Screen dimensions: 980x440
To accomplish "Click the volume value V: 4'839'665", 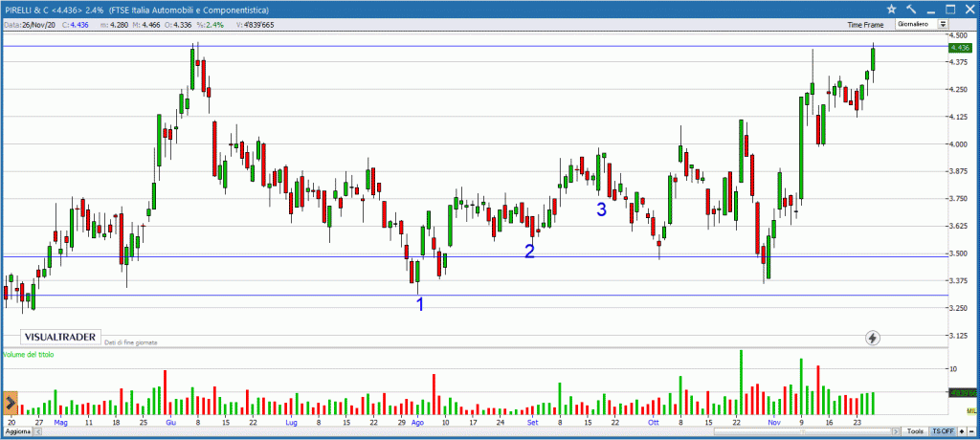I will [255, 25].
